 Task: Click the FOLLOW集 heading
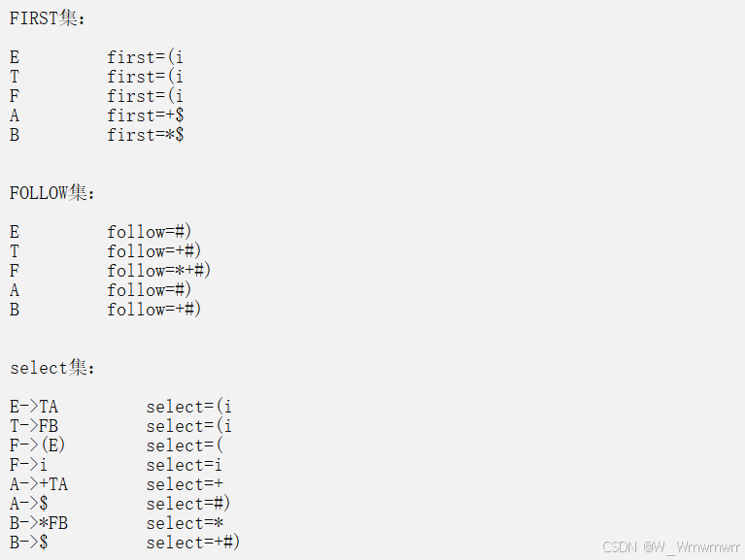click(x=52, y=193)
